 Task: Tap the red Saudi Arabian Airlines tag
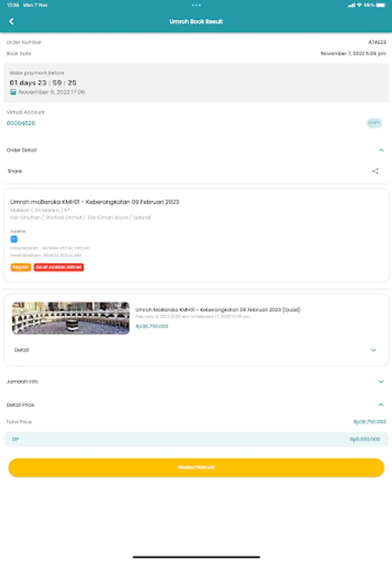59,267
